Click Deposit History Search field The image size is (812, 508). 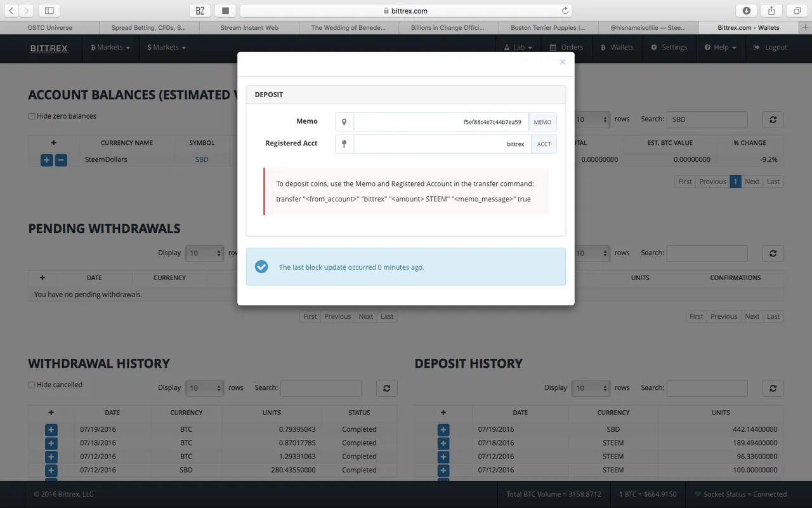click(707, 388)
